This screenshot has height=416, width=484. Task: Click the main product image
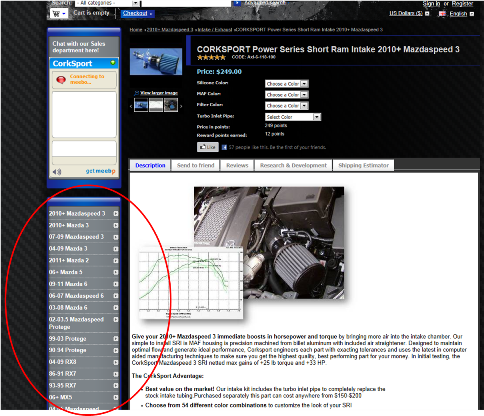(x=156, y=61)
